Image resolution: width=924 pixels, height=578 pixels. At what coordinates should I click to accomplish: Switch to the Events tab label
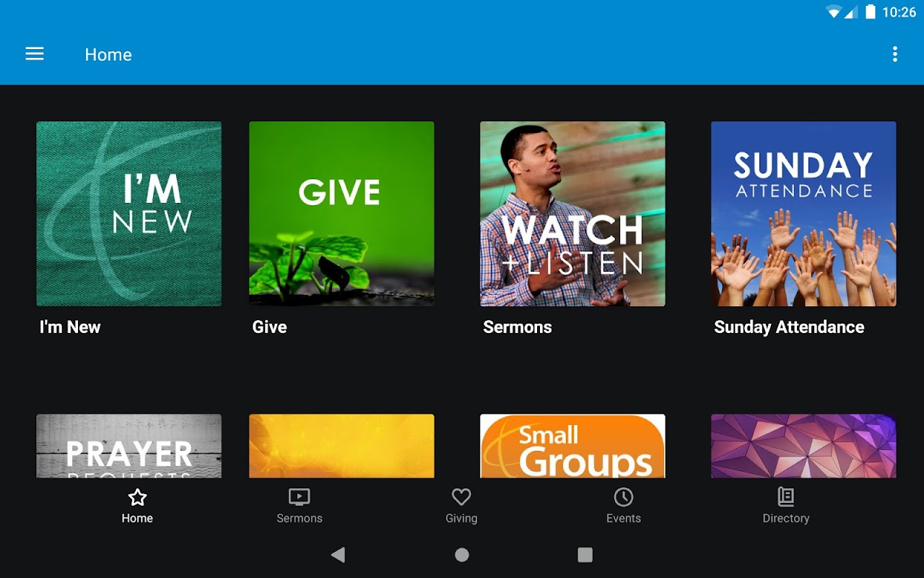[624, 518]
